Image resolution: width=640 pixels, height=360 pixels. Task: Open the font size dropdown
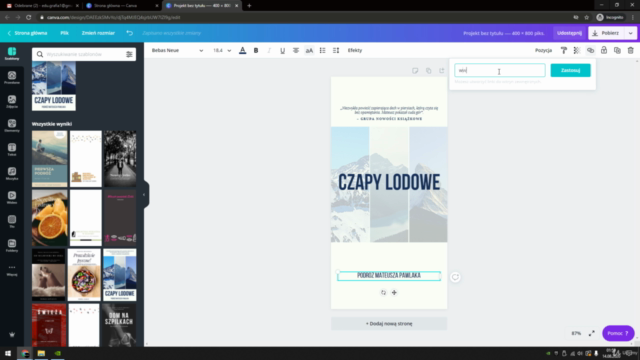(x=222, y=50)
